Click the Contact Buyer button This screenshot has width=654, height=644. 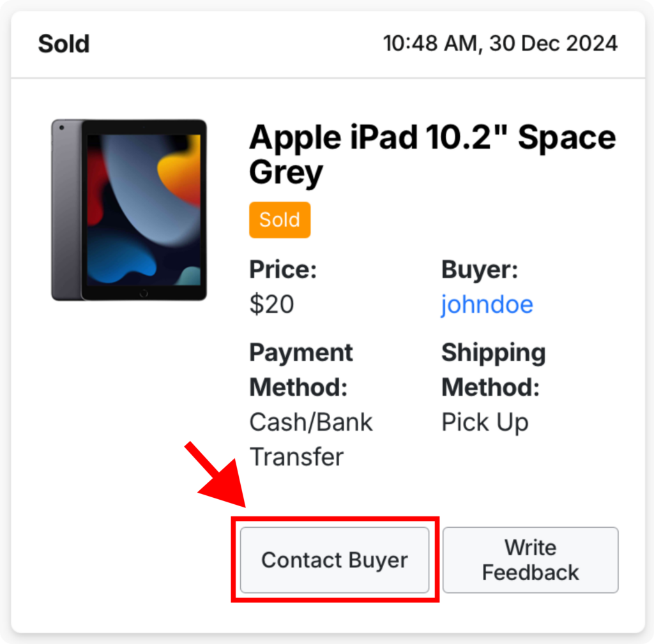(x=335, y=559)
